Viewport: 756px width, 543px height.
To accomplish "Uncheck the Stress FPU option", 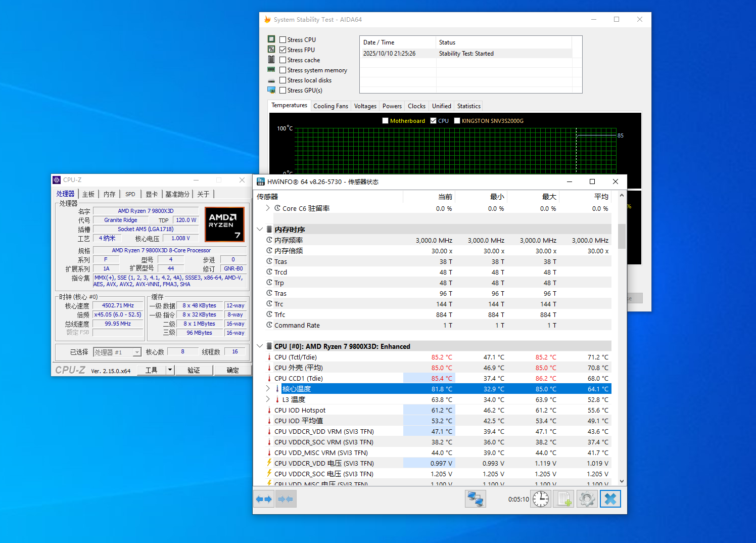I will tap(283, 50).
